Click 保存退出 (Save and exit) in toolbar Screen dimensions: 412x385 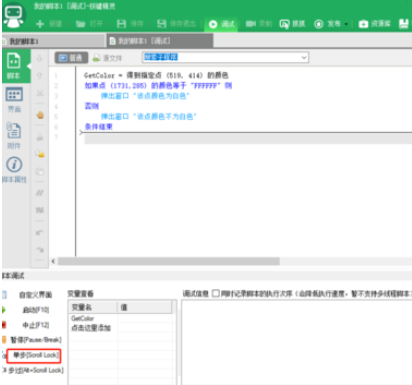(x=176, y=24)
